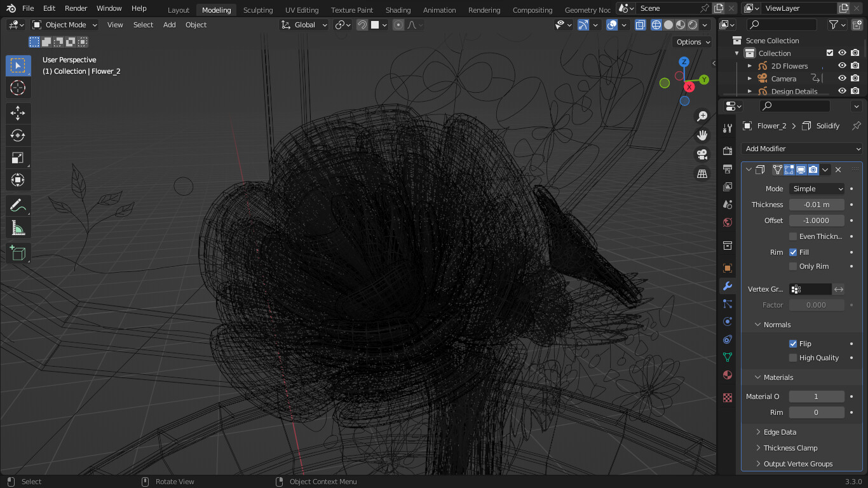This screenshot has width=868, height=488.
Task: Open the Add Modifier dropdown
Action: pos(803,149)
